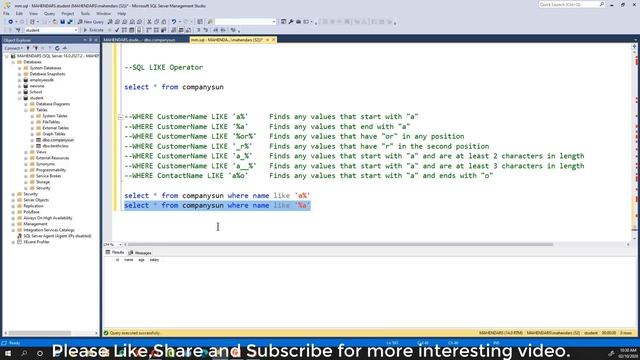Click the Execute query button
The height and width of the screenshot is (360, 640).
pos(93,30)
